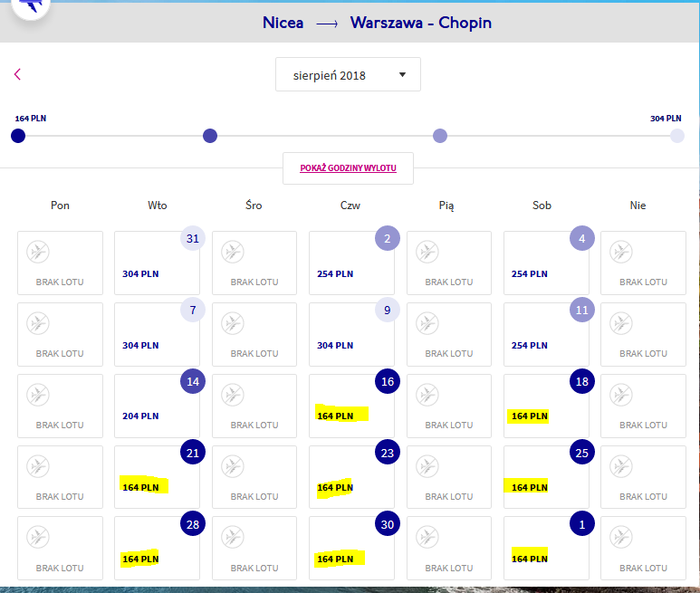Image resolution: width=700 pixels, height=593 pixels.
Task: Click the Pon weekday column header
Action: 60,206
